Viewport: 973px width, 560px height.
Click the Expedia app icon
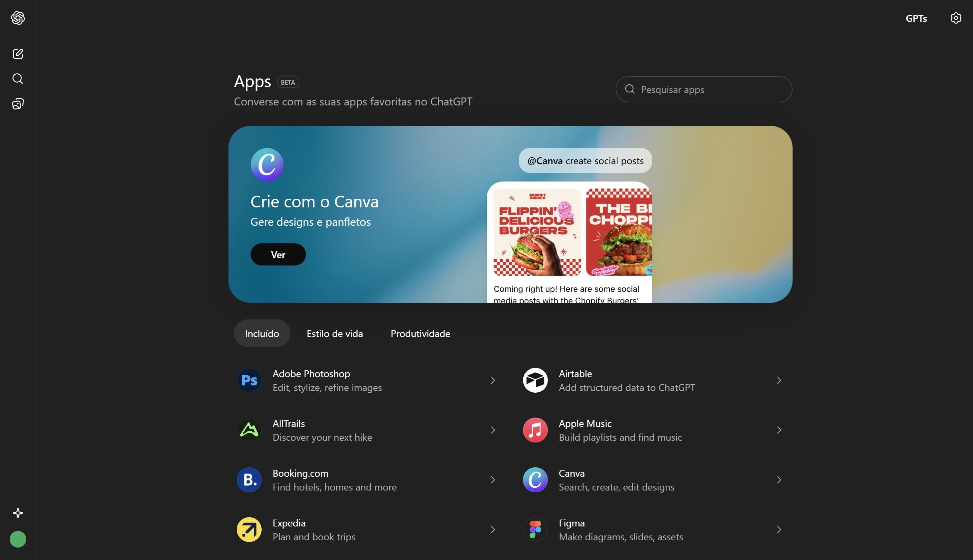coord(249,529)
